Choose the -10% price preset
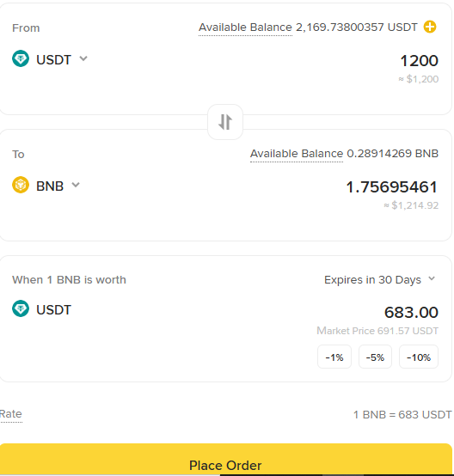454x476 pixels. [419, 357]
